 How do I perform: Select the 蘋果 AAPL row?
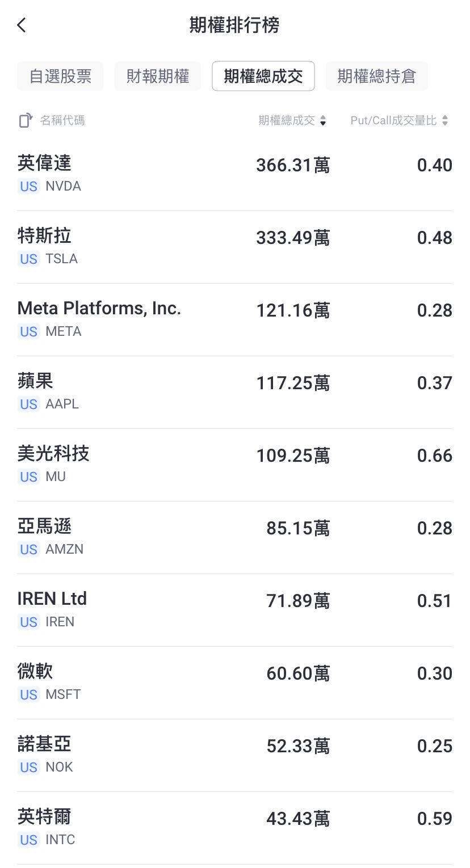click(235, 393)
